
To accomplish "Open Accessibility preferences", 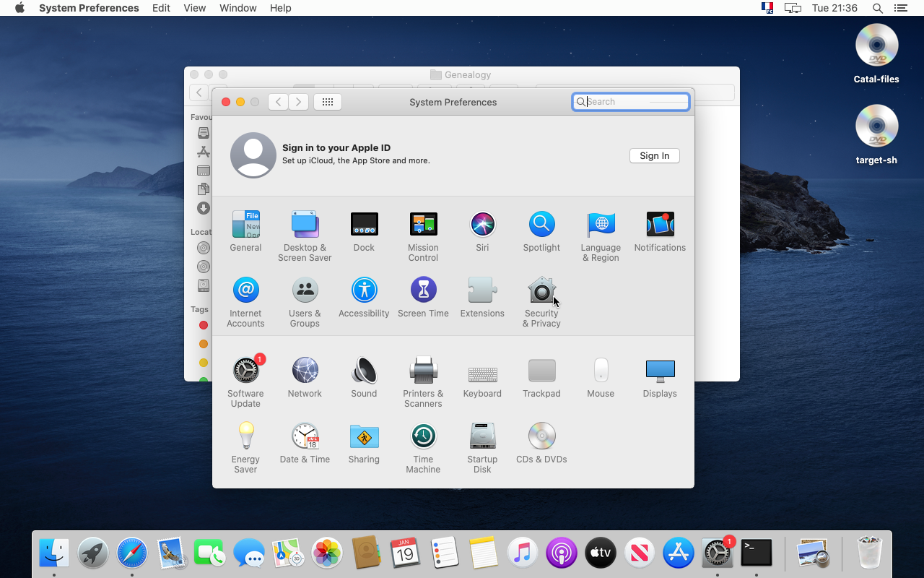I will point(364,297).
